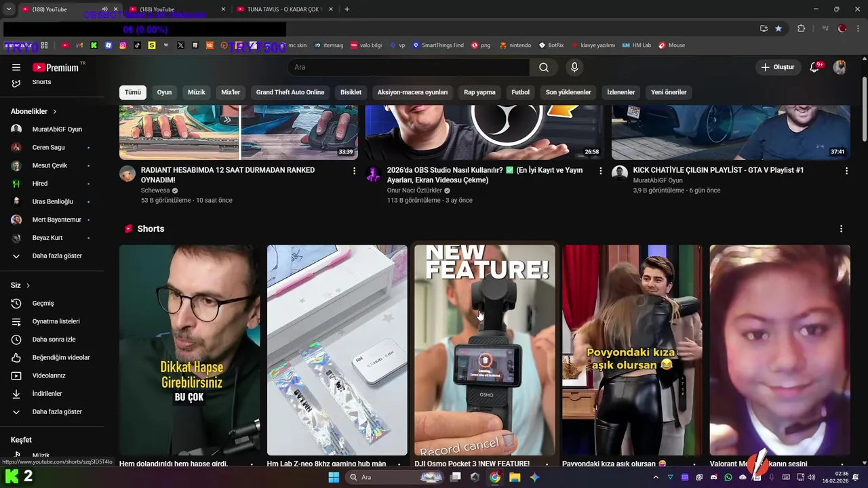Screen dimensions: 868x488
Task: Open a new browser tab
Action: 347,9
